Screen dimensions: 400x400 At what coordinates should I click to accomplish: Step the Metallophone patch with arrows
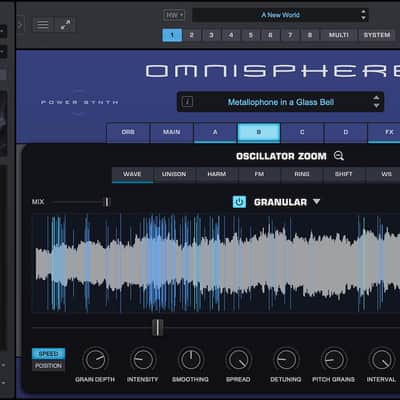pos(376,102)
